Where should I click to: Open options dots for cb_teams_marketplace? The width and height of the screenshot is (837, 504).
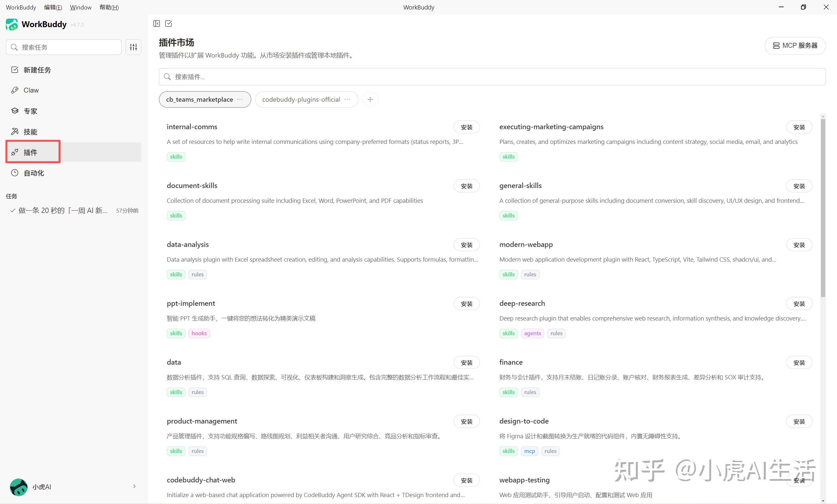click(240, 99)
